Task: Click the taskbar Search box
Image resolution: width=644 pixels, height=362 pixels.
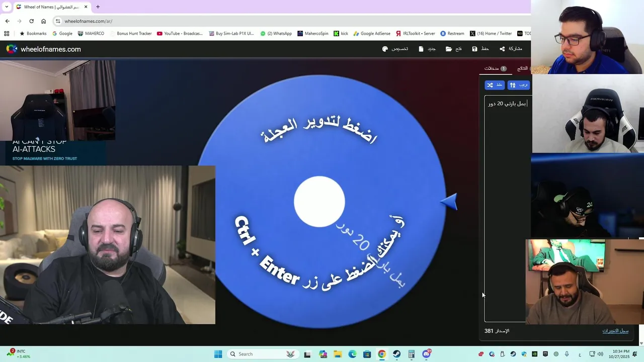Action: tap(262, 354)
